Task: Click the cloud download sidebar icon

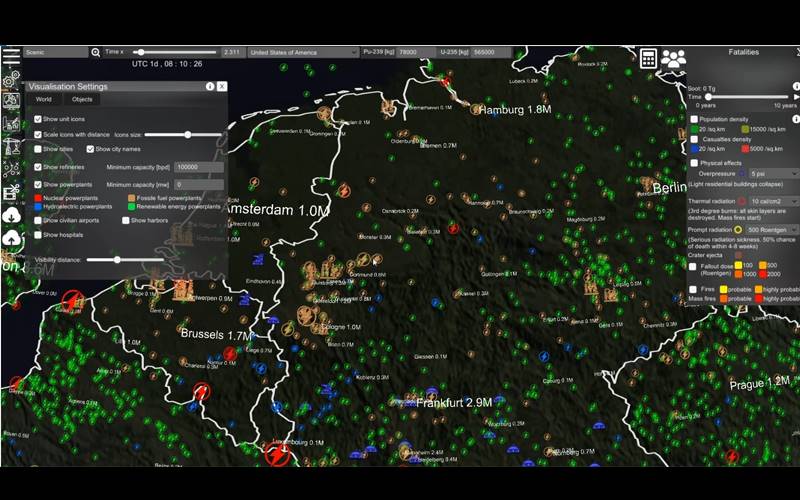Action: (12, 215)
